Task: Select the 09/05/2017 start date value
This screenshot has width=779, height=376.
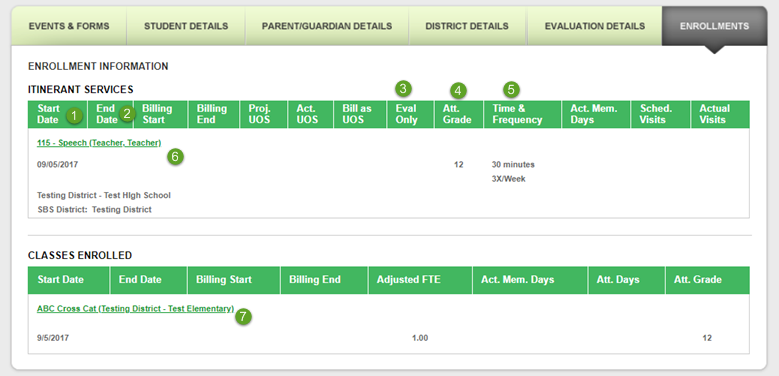Action: 57,164
